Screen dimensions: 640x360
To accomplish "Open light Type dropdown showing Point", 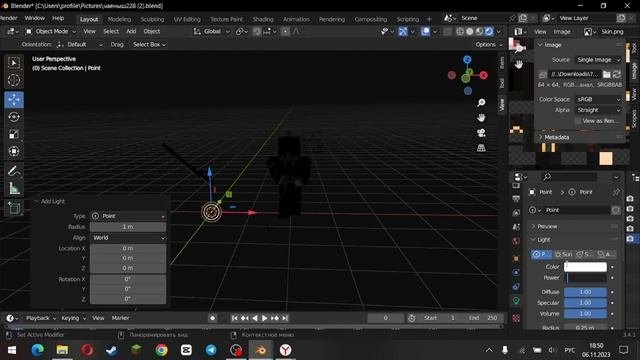I will point(128,216).
